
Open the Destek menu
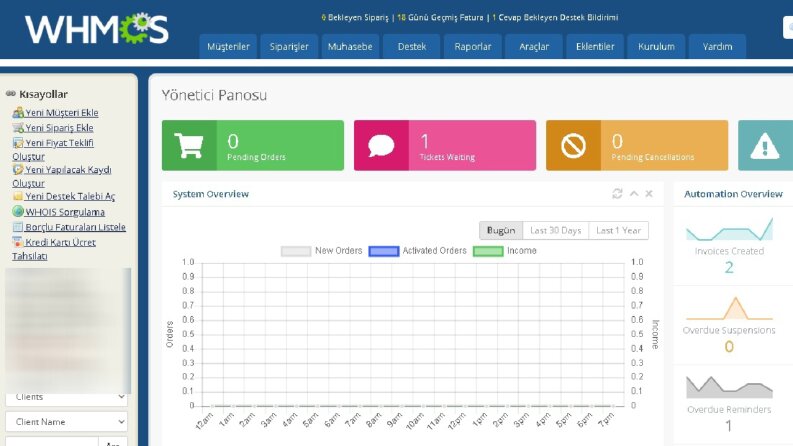[412, 47]
